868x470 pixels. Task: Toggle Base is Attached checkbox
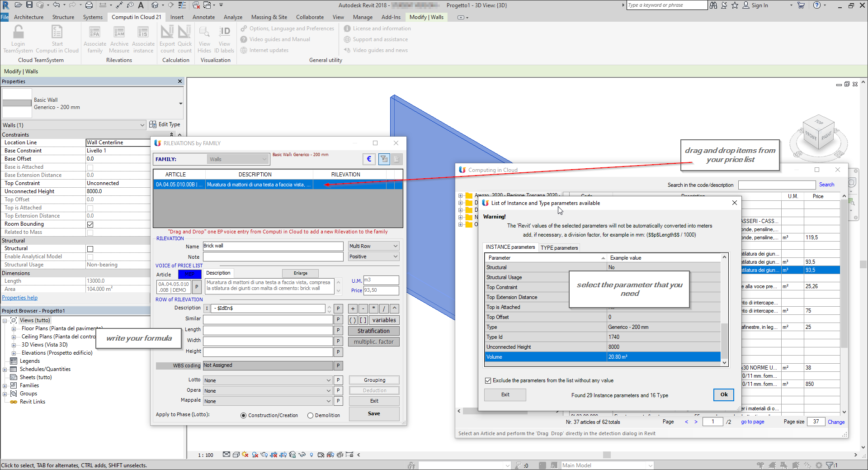(90, 167)
